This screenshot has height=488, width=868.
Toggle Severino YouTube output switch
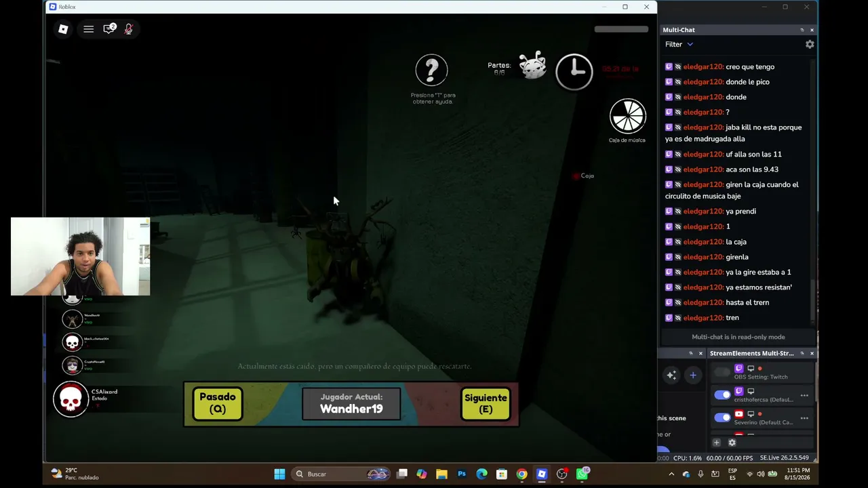(x=722, y=418)
